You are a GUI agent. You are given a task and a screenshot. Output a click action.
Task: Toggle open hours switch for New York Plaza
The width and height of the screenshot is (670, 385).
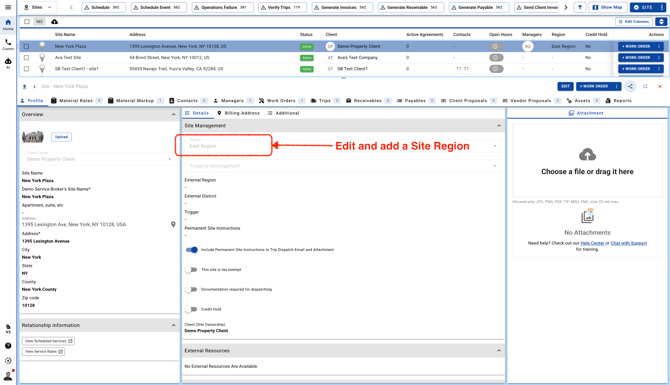coord(496,46)
